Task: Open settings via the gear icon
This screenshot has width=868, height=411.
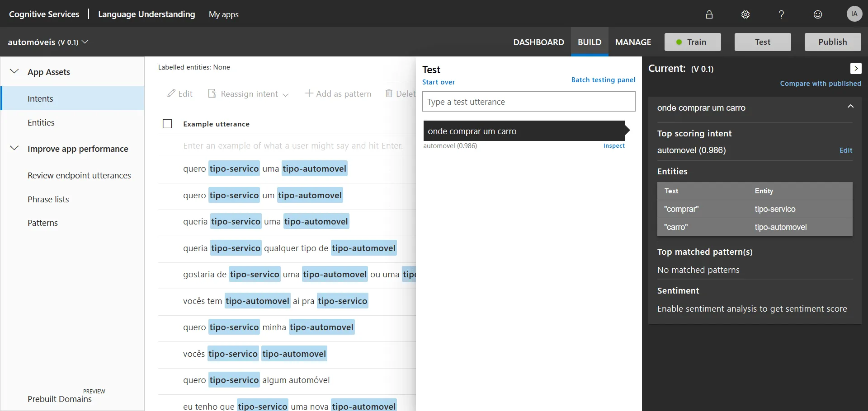Action: pos(745,14)
